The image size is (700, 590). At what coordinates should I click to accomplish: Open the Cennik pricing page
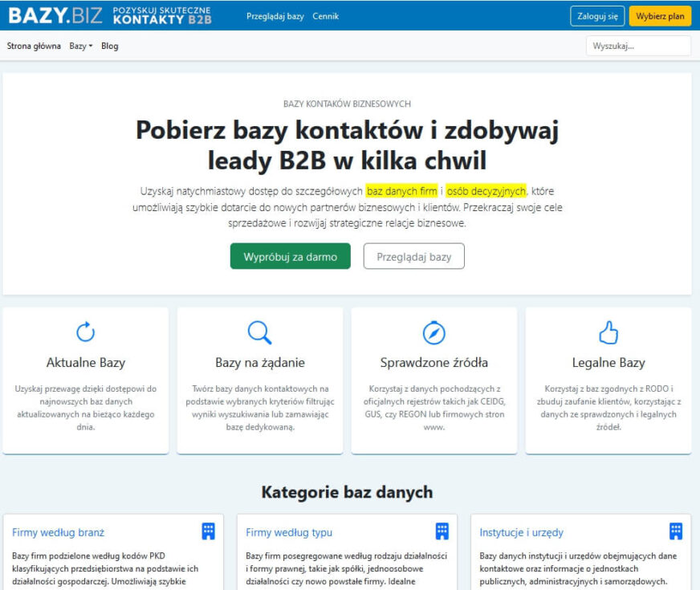pos(325,16)
